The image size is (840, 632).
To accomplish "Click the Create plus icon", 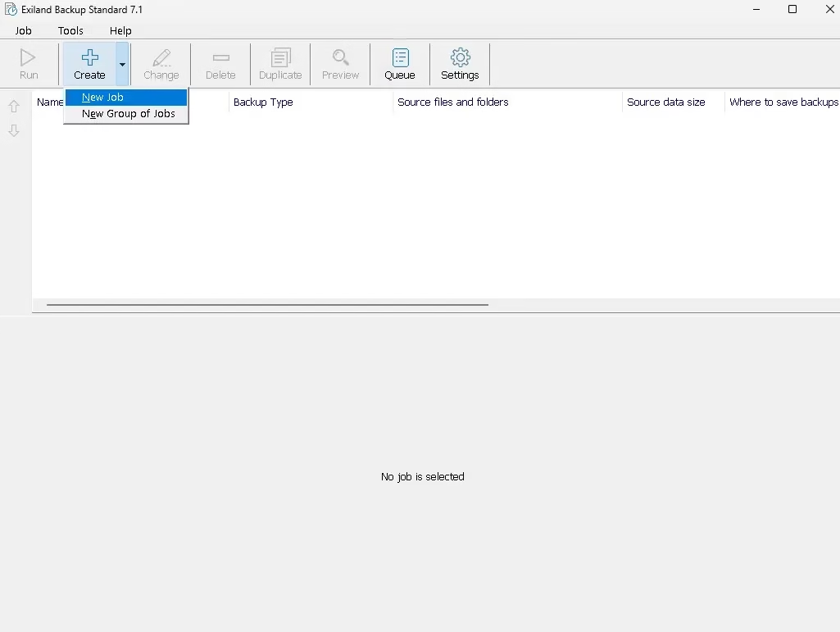I will coord(89,58).
